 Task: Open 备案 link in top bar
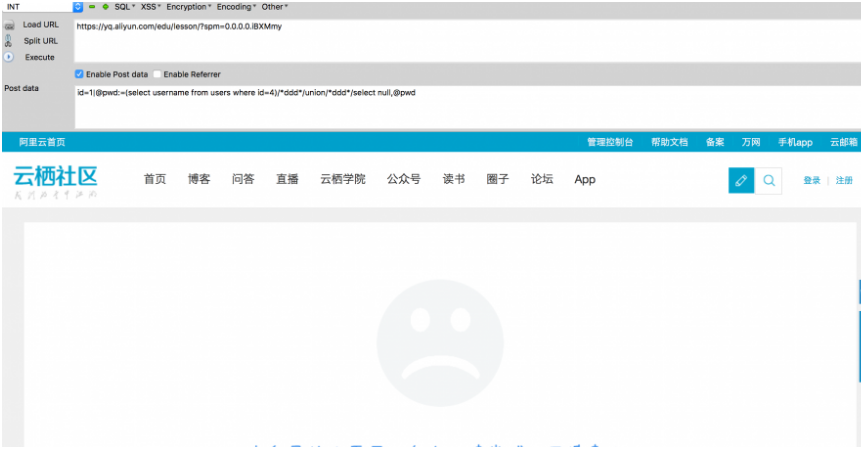[x=715, y=142]
